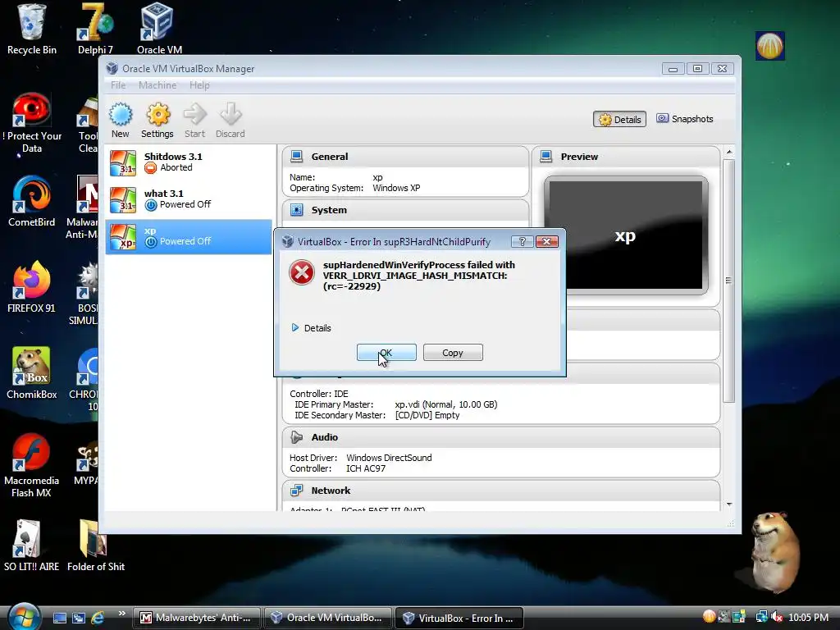The image size is (840, 630).
Task: Open Settings gear in VirtualBox toolbar
Action: coord(157,121)
